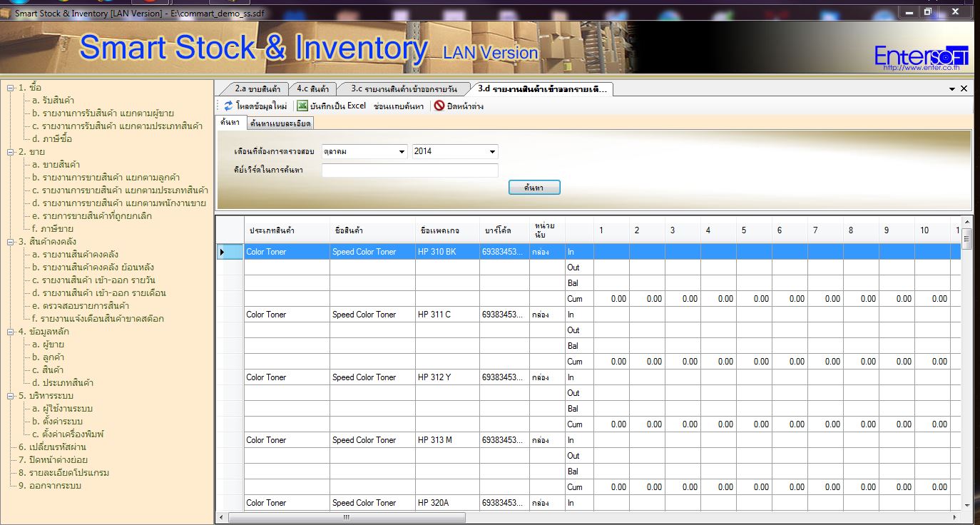
Task: Collapse the 4. ข้อมูลหลัก tree node
Action: (x=11, y=332)
